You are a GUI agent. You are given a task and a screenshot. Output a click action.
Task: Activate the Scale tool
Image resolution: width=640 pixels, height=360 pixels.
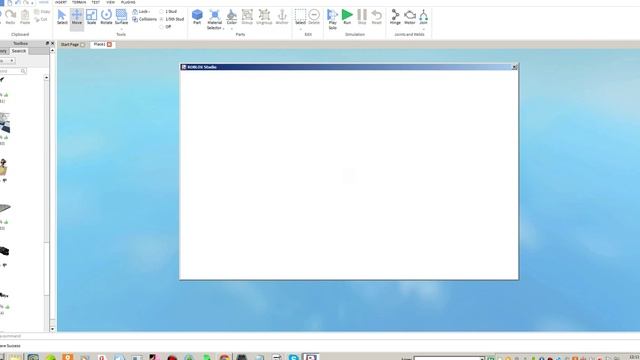point(91,17)
